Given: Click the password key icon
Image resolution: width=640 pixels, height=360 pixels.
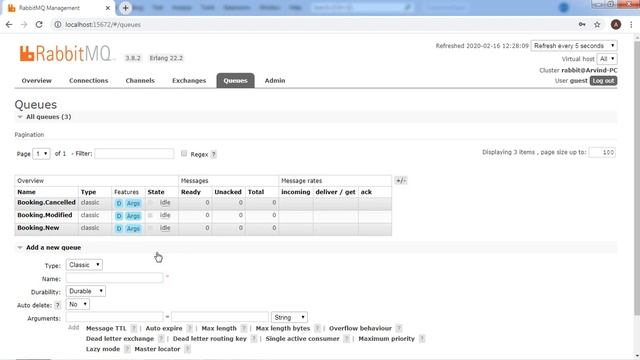Looking at the screenshot, I should click(x=582, y=24).
